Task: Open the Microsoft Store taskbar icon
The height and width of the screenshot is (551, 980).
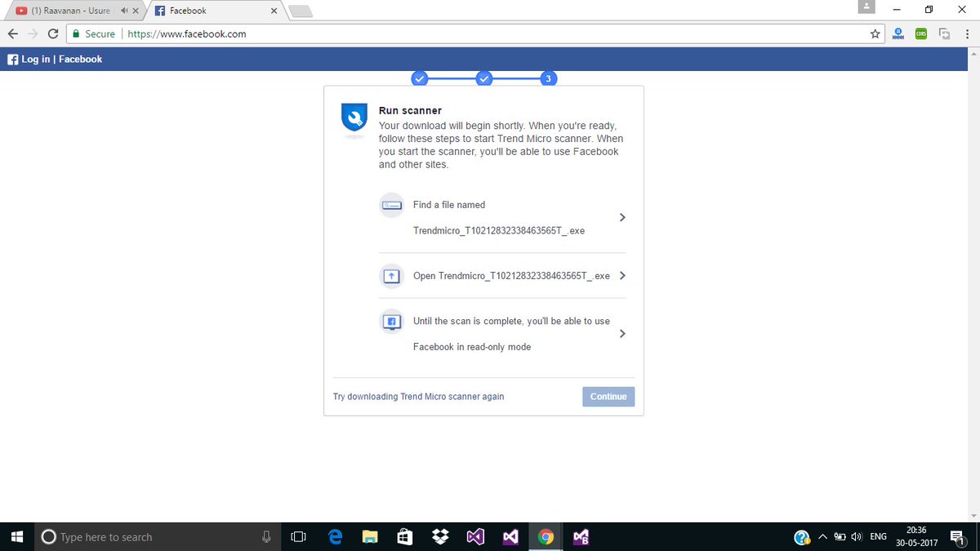Action: (405, 537)
